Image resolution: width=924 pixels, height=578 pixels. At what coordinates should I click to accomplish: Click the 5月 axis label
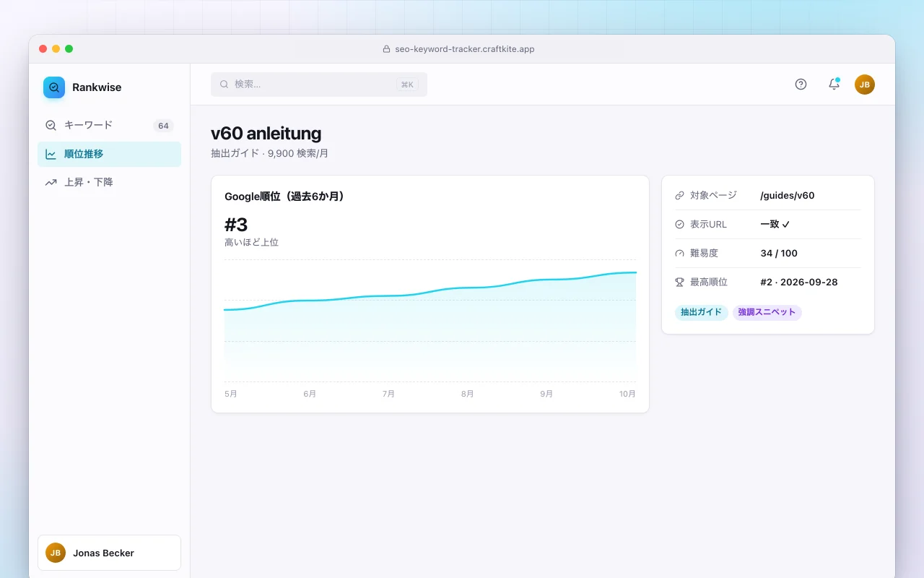point(231,394)
